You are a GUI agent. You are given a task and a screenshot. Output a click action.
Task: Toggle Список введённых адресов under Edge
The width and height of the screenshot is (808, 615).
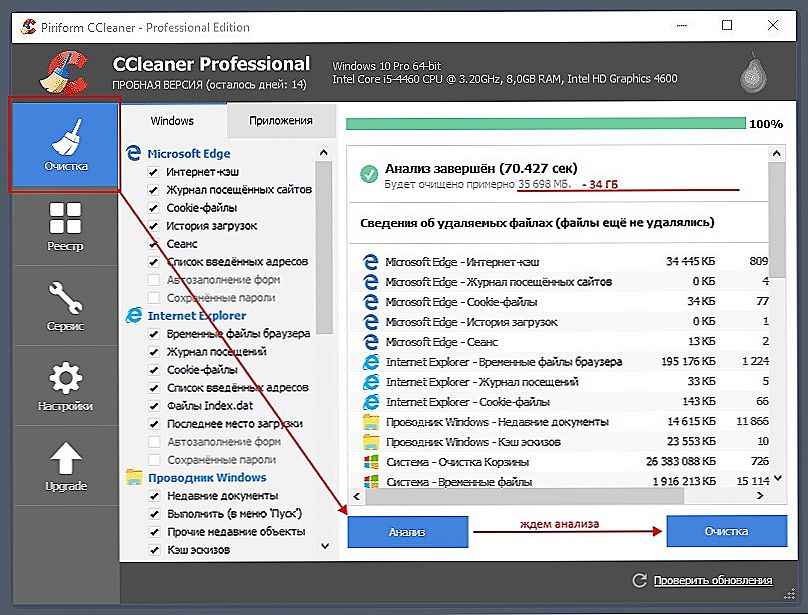(153, 262)
